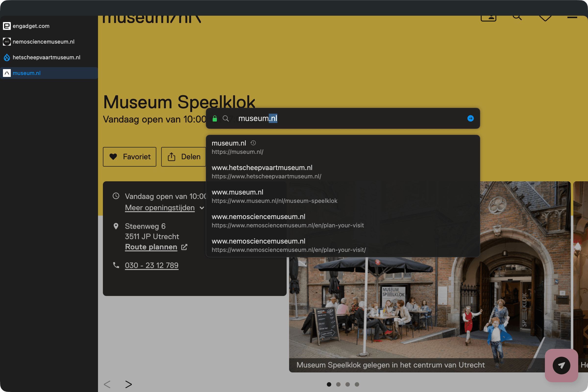Open Meer openingstijden link
588x392 pixels.
[160, 208]
